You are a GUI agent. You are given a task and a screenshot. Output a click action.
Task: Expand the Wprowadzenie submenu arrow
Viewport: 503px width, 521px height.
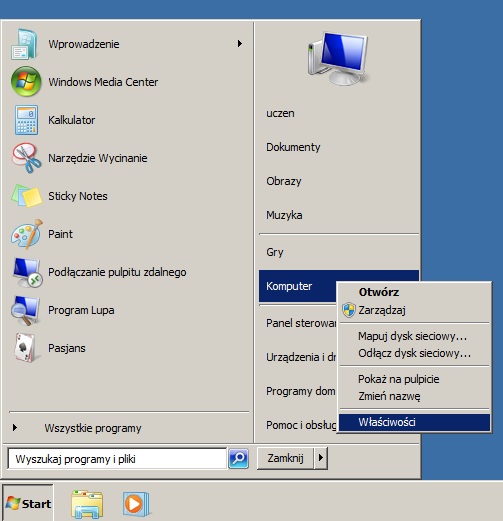click(240, 44)
